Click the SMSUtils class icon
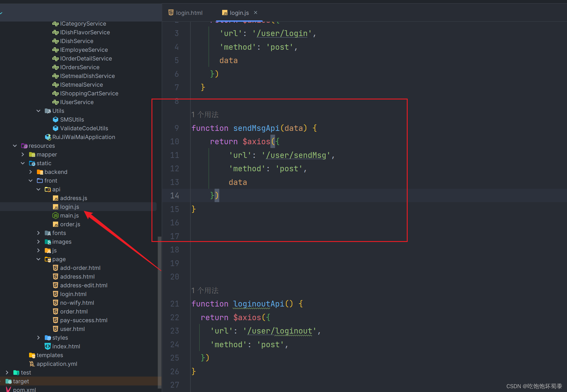Screen dimensions: 567x392 click(56, 120)
